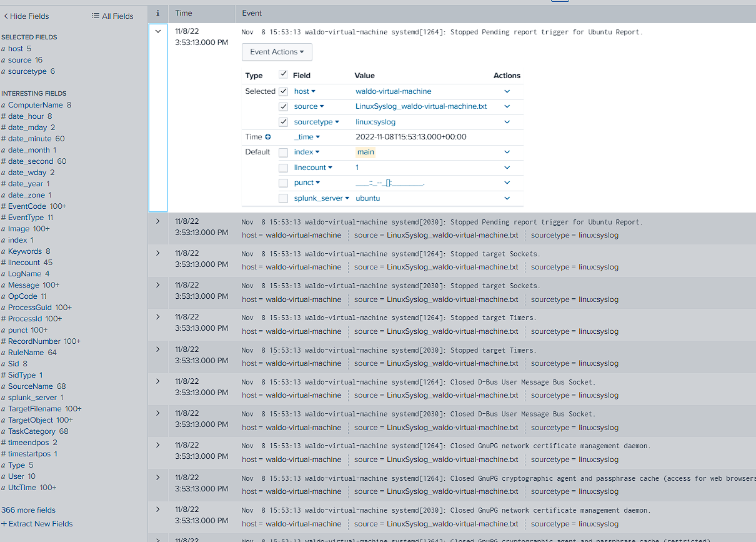Open actions chevron for source row
Screen dimensions: 756x542
(507, 106)
